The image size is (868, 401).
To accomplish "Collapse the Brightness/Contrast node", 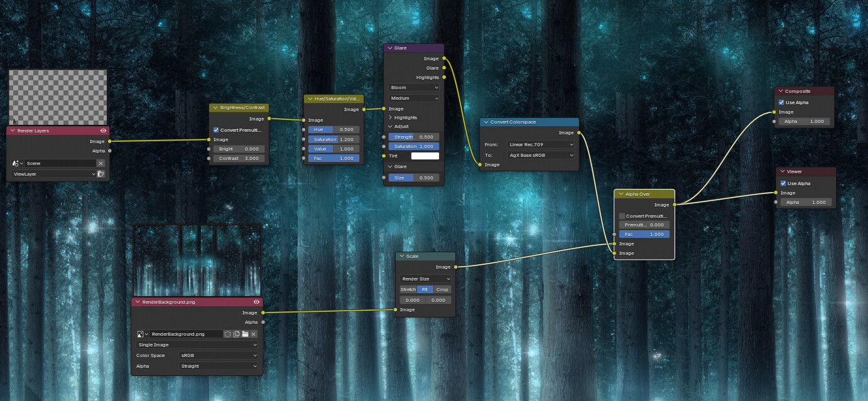I will click(x=215, y=108).
